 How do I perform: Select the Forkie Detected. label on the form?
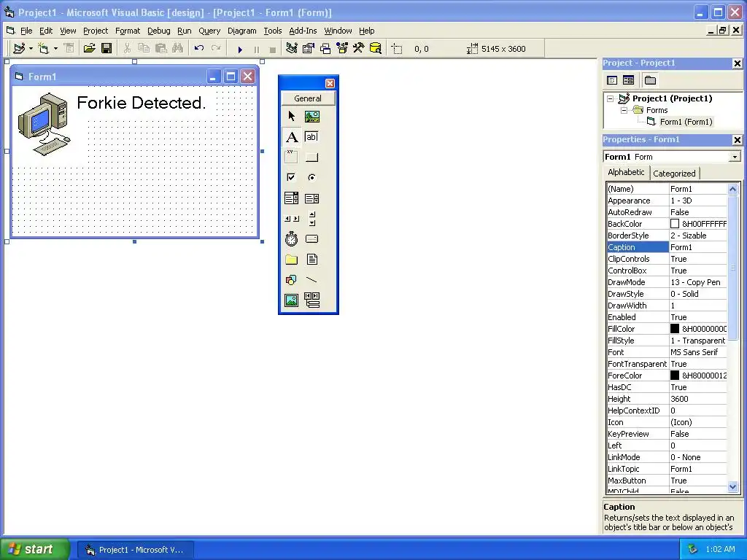click(x=141, y=102)
